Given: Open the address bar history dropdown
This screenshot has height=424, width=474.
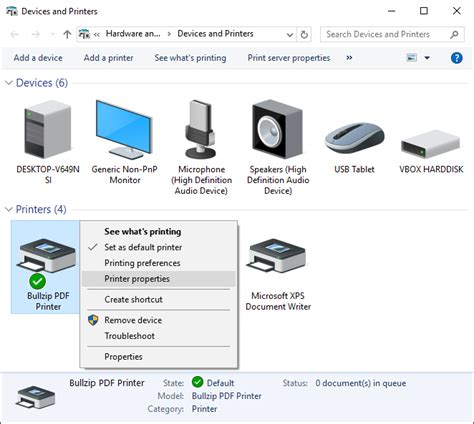Looking at the screenshot, I should 290,35.
